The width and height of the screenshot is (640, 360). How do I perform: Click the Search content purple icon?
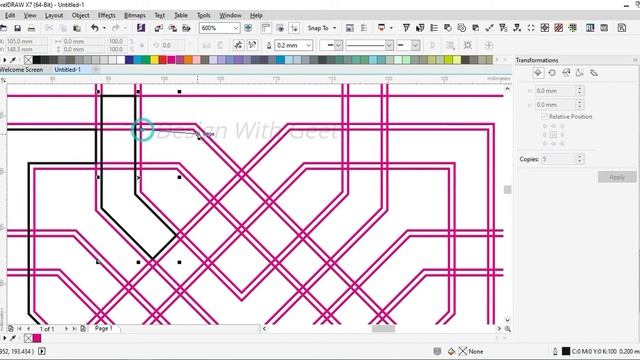point(141,28)
